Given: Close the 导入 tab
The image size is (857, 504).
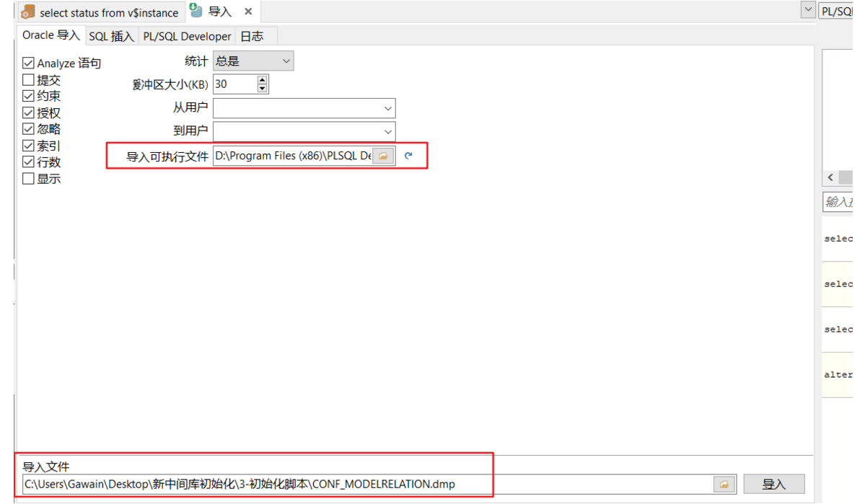Looking at the screenshot, I should (248, 12).
